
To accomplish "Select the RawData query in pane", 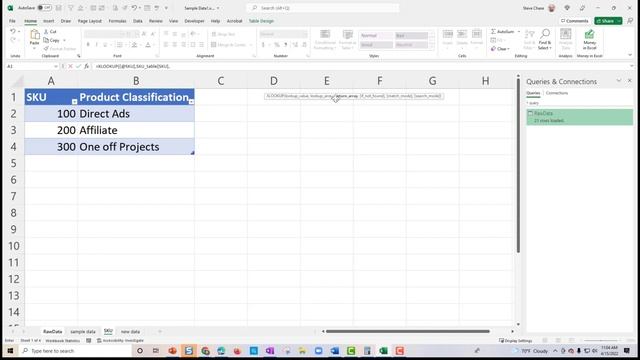I will click(x=579, y=117).
